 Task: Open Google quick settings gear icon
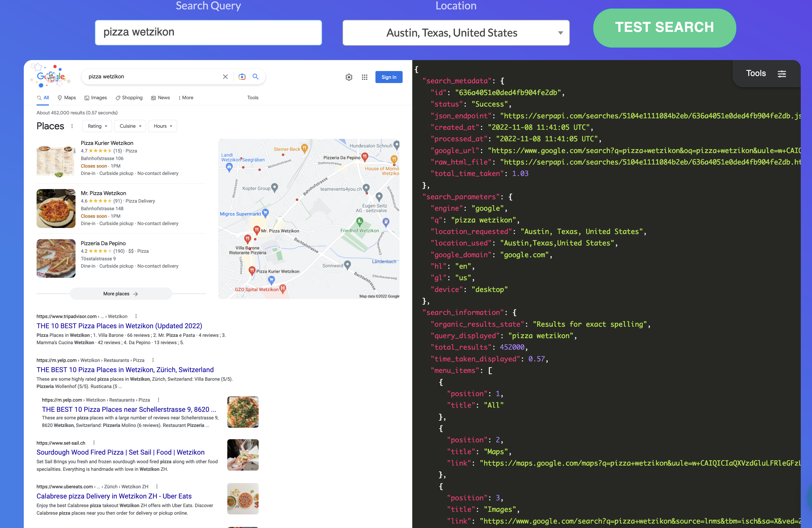pyautogui.click(x=349, y=77)
